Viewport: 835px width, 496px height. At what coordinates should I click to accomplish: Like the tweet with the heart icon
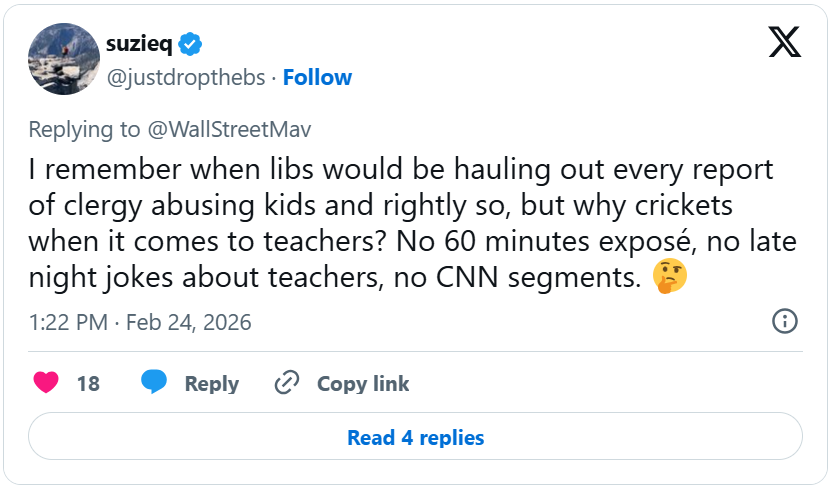[x=46, y=383]
